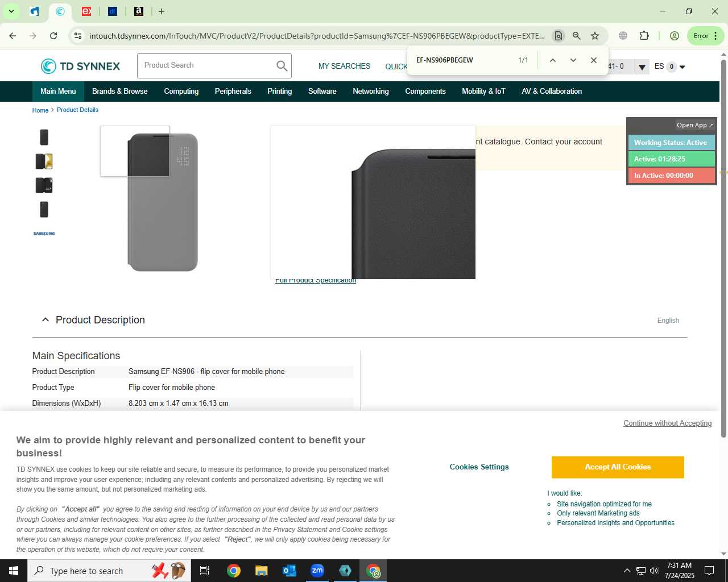
Task: Click the address bar URL
Action: pyautogui.click(x=316, y=36)
